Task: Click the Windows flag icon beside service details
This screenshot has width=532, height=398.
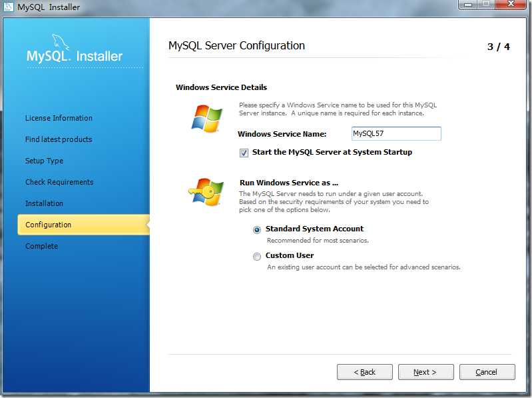Action: 206,119
